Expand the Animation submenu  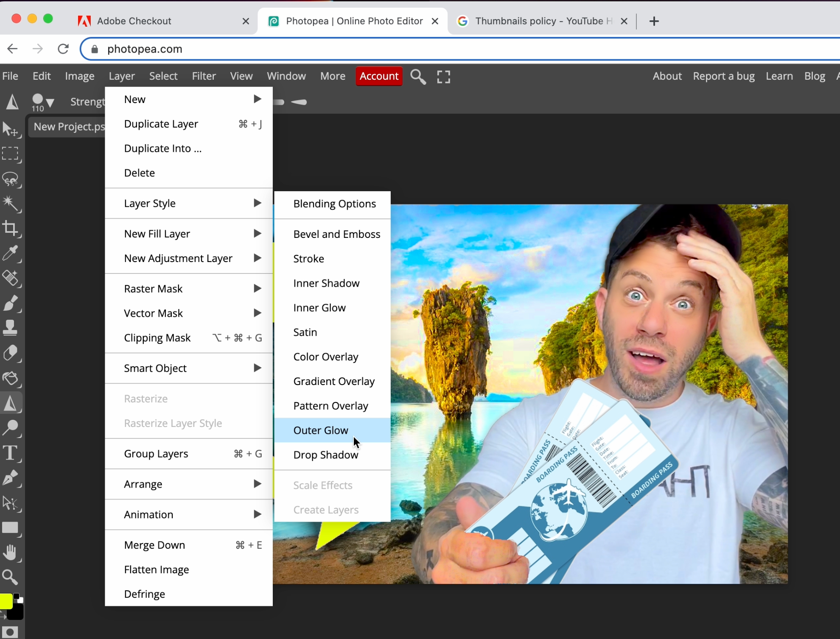tap(189, 514)
